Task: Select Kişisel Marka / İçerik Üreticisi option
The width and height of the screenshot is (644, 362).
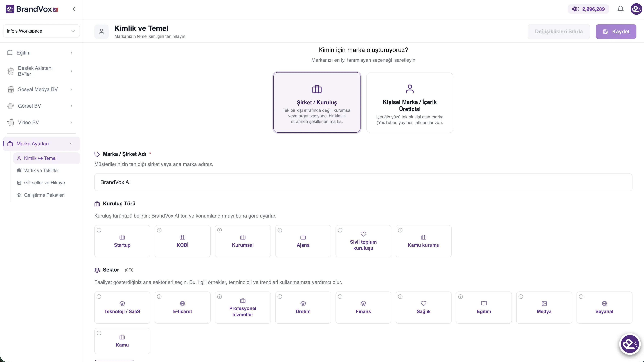Action: pyautogui.click(x=409, y=102)
